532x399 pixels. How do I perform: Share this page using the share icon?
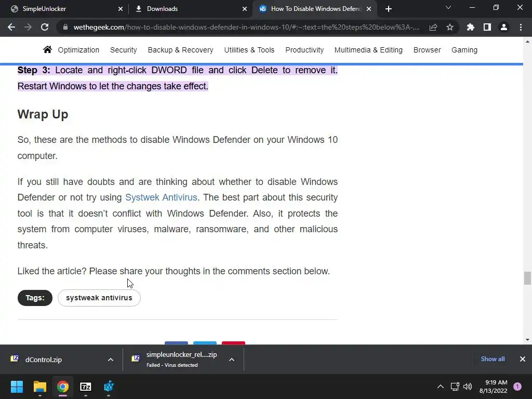pos(433,27)
